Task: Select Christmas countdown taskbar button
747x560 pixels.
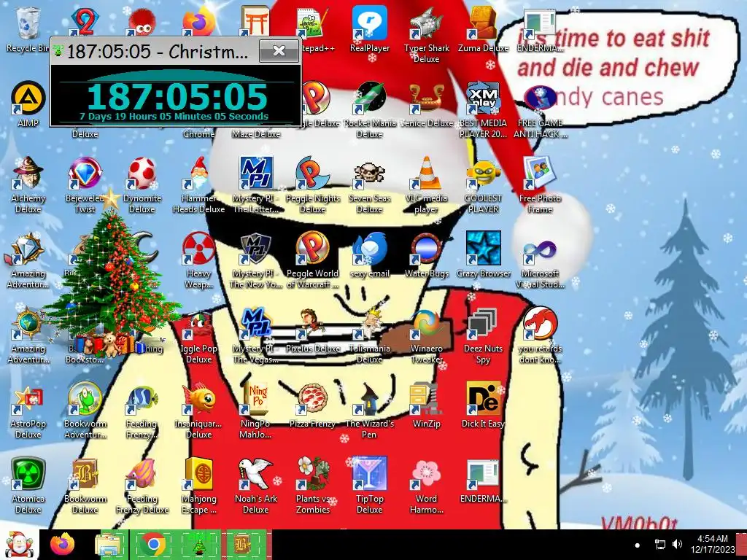Action: (198, 545)
